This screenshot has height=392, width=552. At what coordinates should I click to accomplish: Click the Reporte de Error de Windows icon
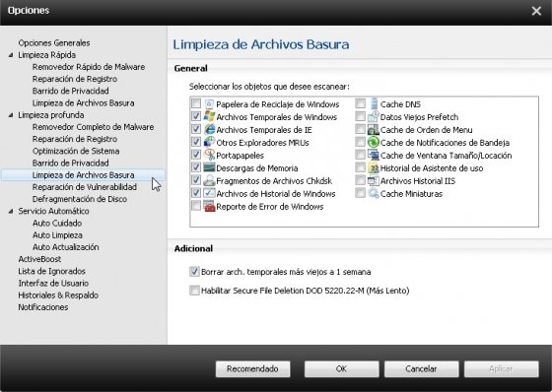tap(209, 206)
